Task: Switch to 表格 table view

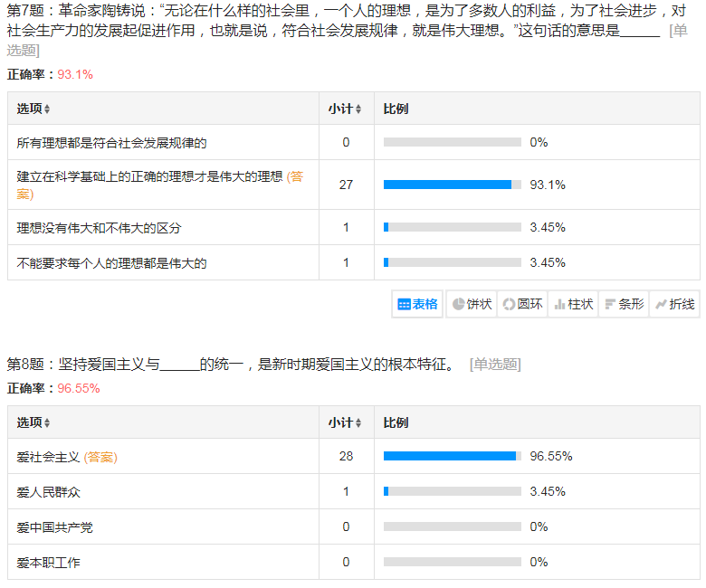Action: pos(417,304)
